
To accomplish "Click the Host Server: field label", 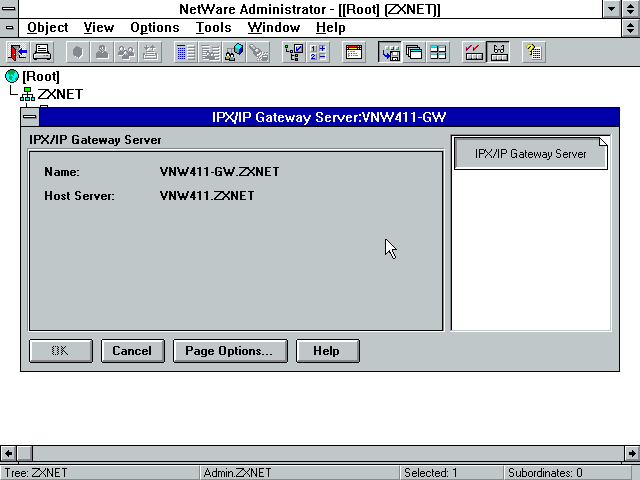I will point(80,196).
